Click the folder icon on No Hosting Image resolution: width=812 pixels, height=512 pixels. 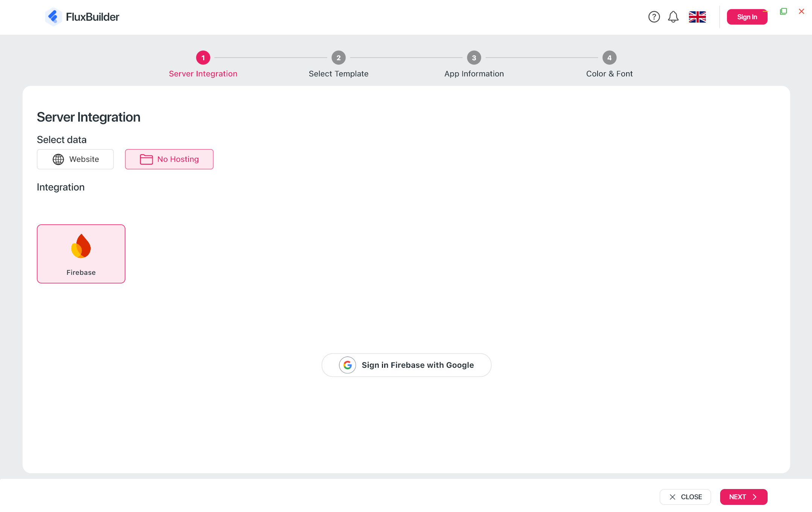[146, 159]
